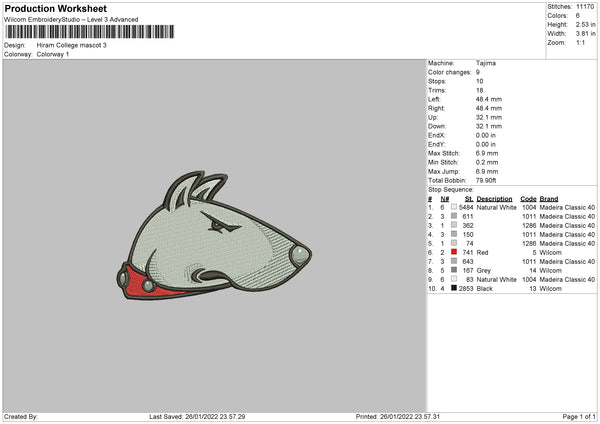Click the 'Code' column header
The image size is (600, 424).
pos(528,199)
